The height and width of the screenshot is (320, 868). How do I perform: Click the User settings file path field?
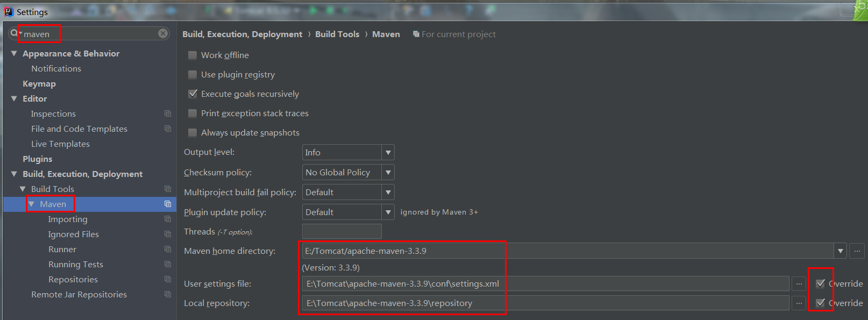[546, 283]
